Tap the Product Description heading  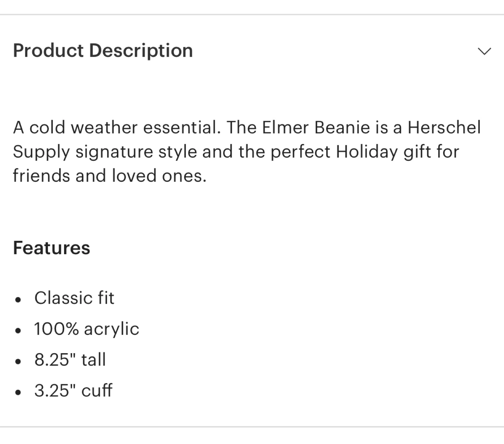coord(103,50)
